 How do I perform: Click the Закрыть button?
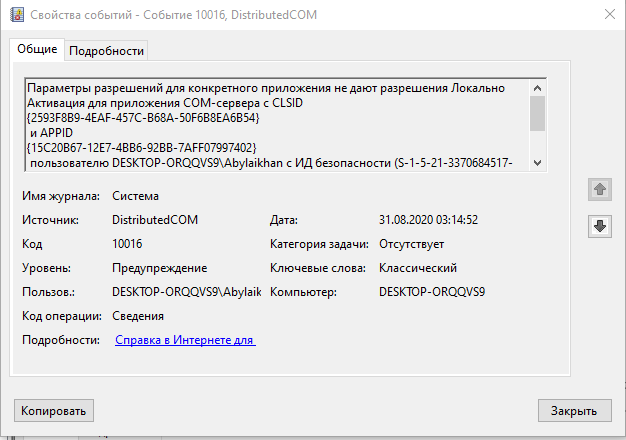click(574, 410)
